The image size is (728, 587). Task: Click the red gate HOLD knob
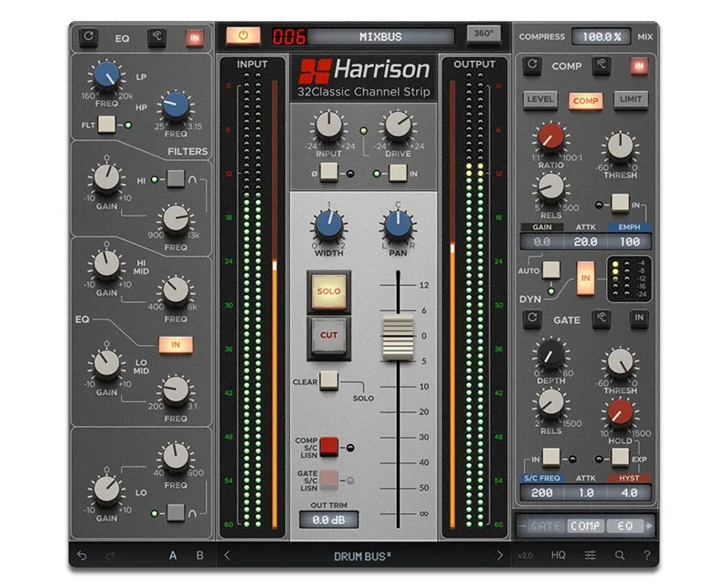(x=620, y=412)
